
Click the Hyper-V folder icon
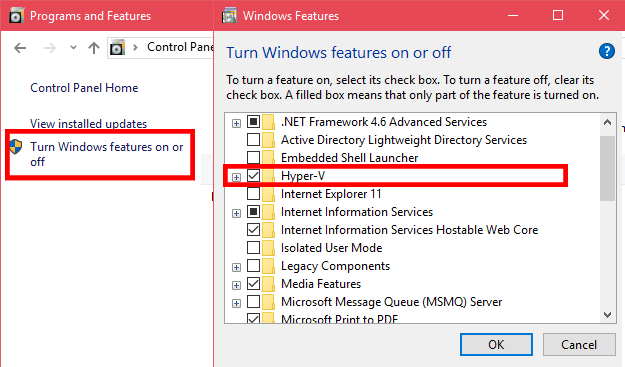coord(269,176)
